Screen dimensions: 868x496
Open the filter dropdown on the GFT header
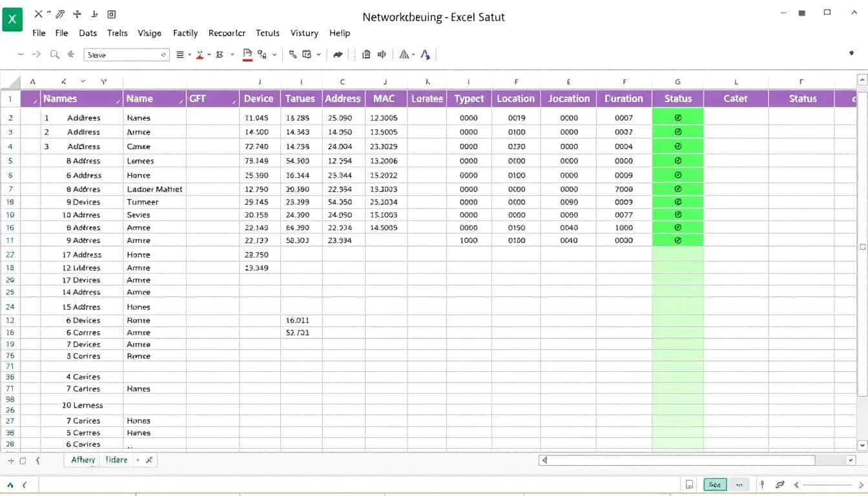pos(234,101)
